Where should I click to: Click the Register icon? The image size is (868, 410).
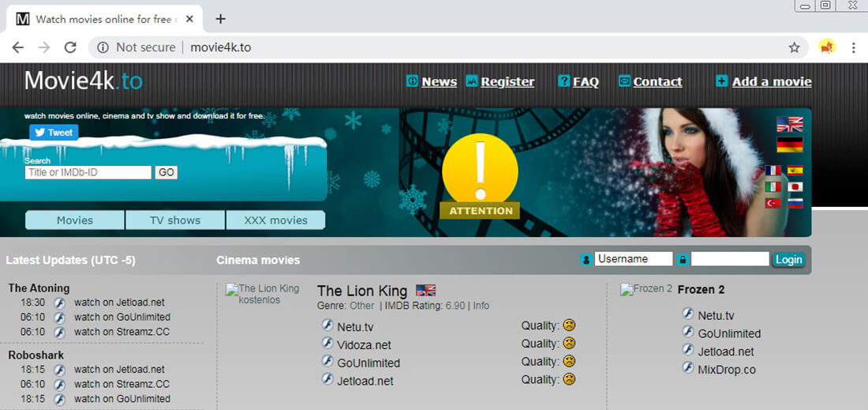click(x=471, y=81)
